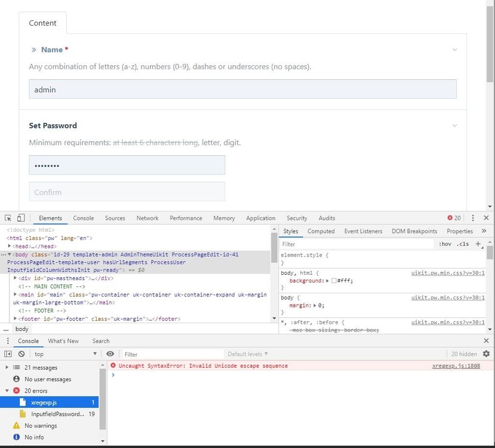Hide the console sidebar panel
This screenshot has height=448, width=495.
click(8, 354)
